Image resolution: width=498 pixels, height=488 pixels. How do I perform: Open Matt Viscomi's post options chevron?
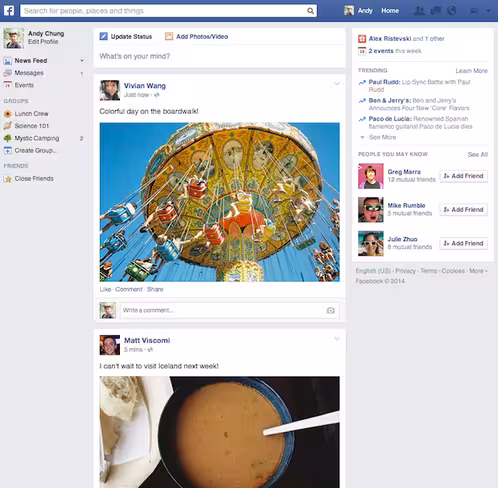337,339
